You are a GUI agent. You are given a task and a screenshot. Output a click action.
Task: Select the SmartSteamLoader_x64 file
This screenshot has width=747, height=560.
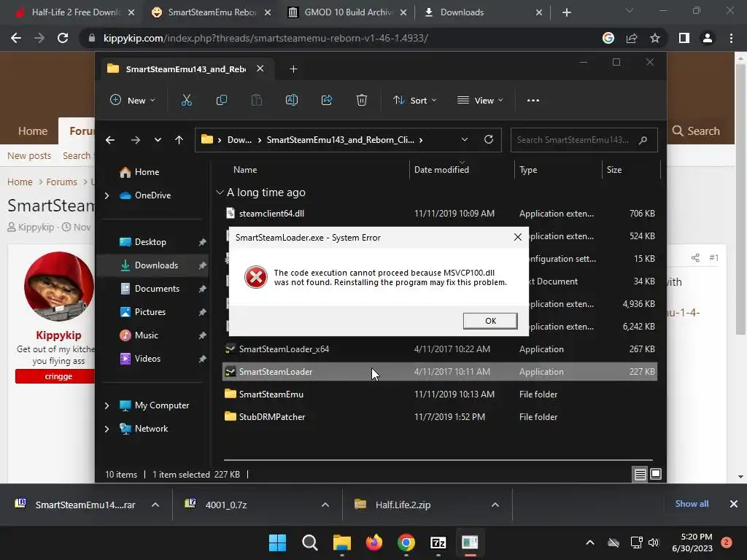pyautogui.click(x=440, y=349)
